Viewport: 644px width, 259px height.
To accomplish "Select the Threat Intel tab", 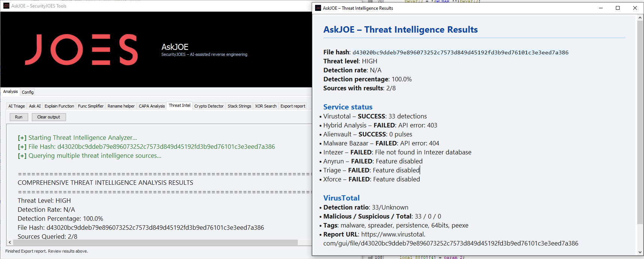I will 180,105.
